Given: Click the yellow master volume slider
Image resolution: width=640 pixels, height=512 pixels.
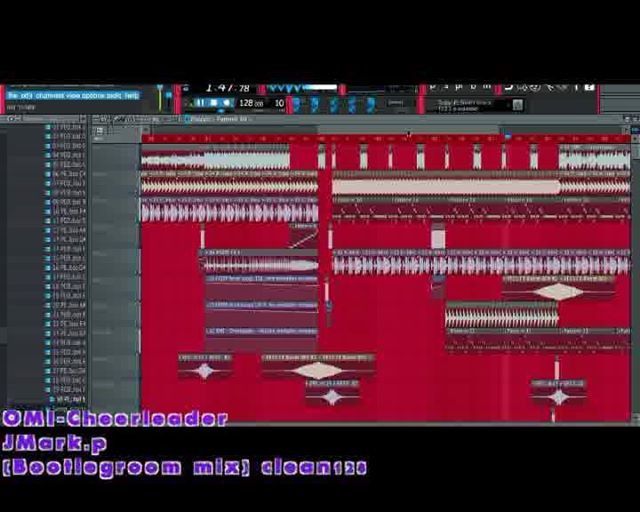Looking at the screenshot, I should click(160, 98).
